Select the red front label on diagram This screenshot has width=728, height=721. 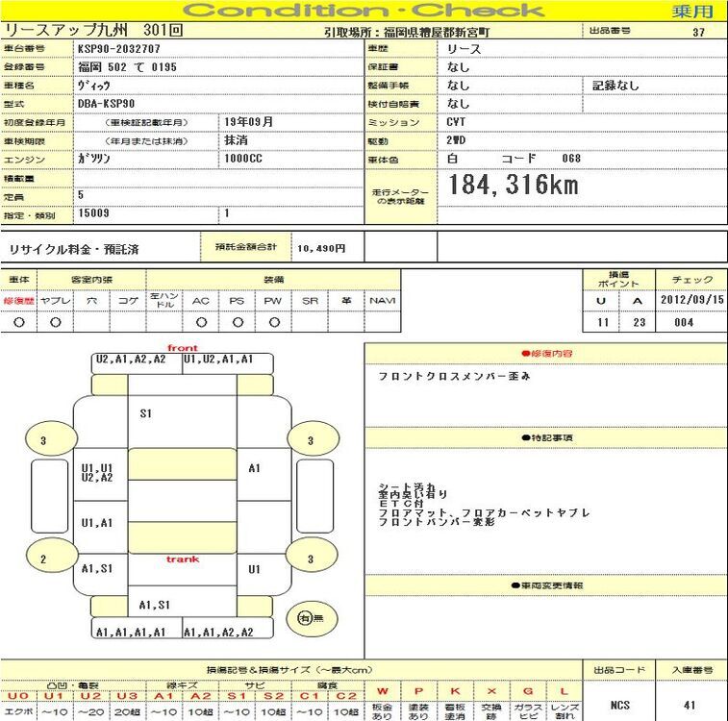[x=183, y=347]
